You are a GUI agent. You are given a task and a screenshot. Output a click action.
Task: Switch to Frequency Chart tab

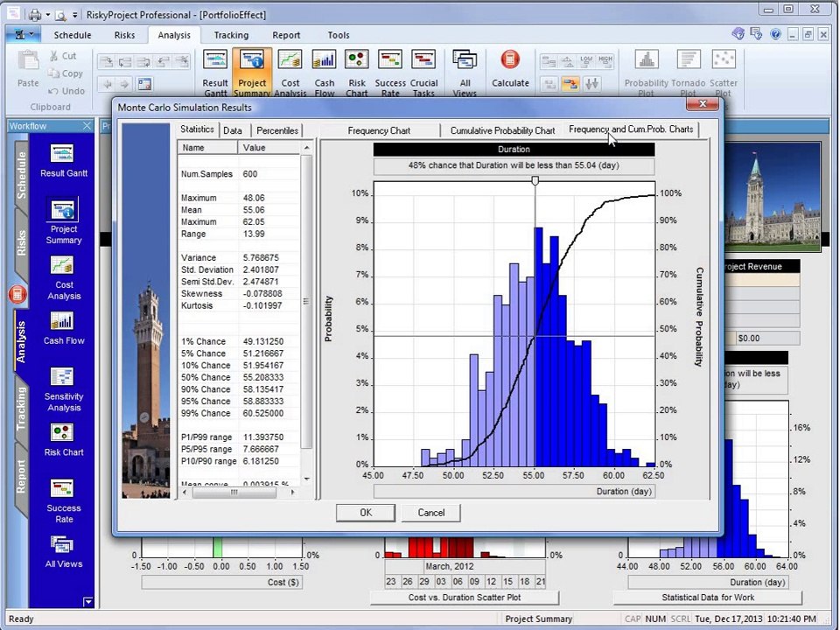[x=379, y=130]
